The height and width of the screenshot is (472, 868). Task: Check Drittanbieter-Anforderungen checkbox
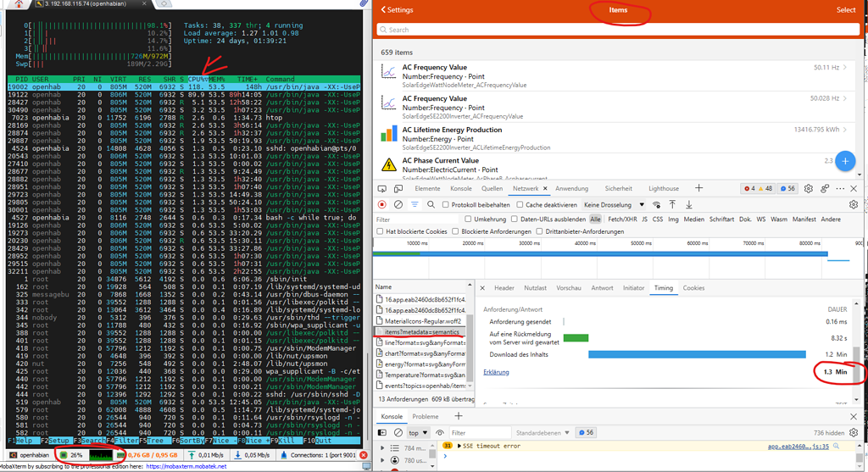pos(539,231)
